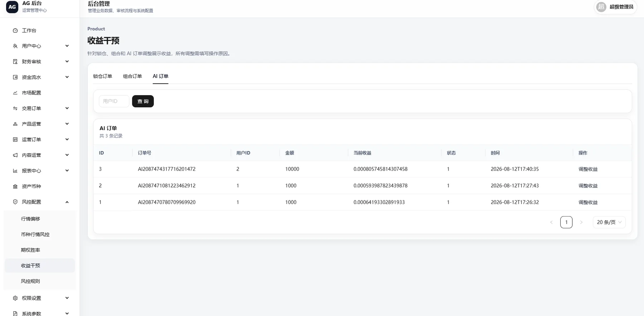Switch to the 锁仓订单 tab

103,76
